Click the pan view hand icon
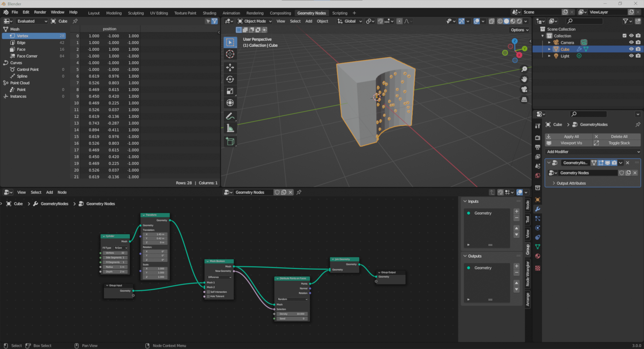The height and width of the screenshot is (349, 644). (524, 79)
